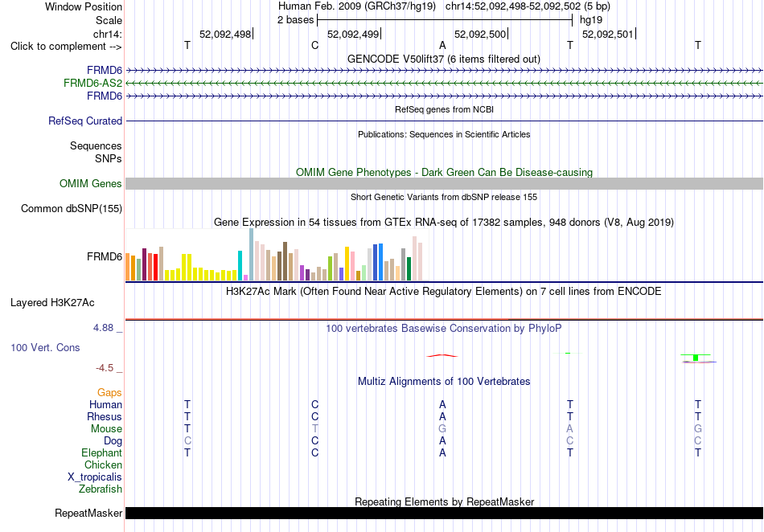Select the Chicken species label

[x=103, y=464]
